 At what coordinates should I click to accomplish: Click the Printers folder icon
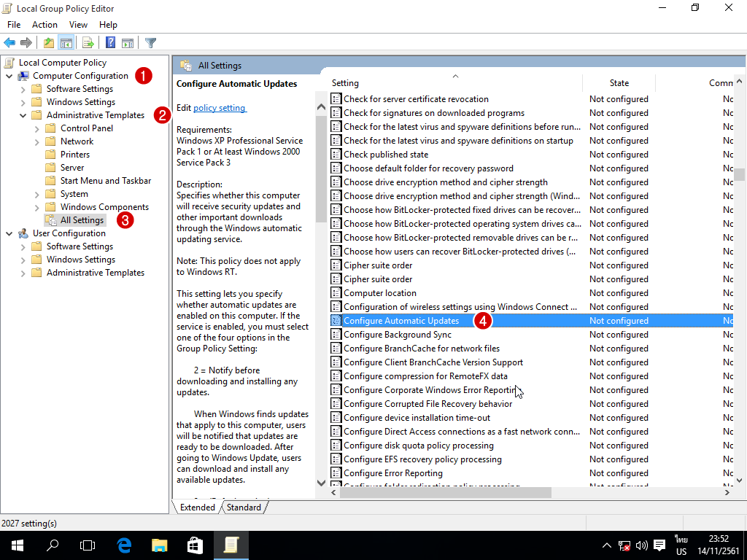coord(50,155)
